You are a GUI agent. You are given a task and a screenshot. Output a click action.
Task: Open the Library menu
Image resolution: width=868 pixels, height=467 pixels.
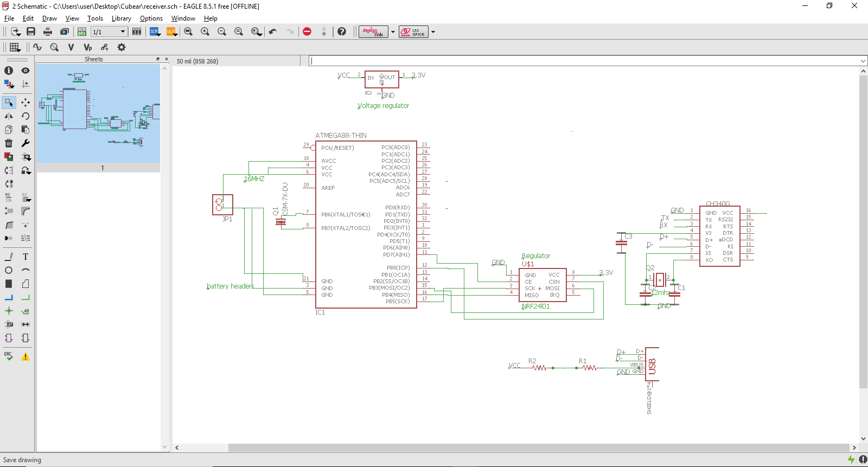coord(121,18)
